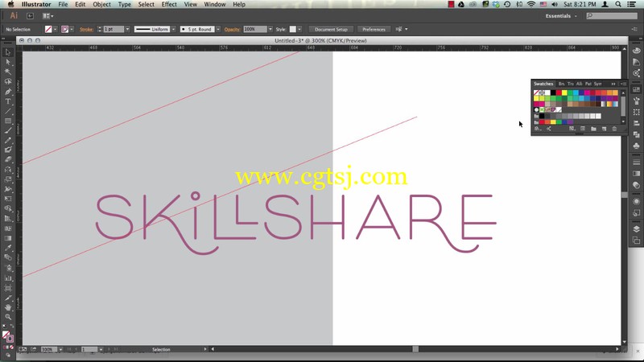The width and height of the screenshot is (644, 362).
Task: Select the Pencil tool
Action: point(8,140)
